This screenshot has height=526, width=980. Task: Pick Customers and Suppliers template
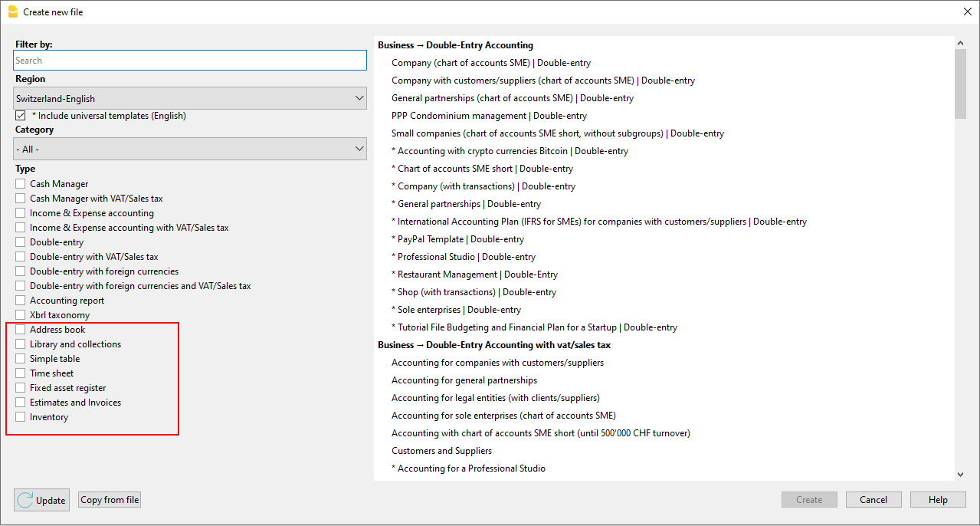(441, 451)
